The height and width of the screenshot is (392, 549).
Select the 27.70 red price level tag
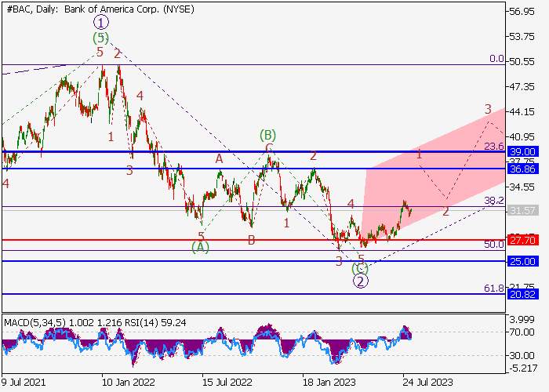pos(523,240)
